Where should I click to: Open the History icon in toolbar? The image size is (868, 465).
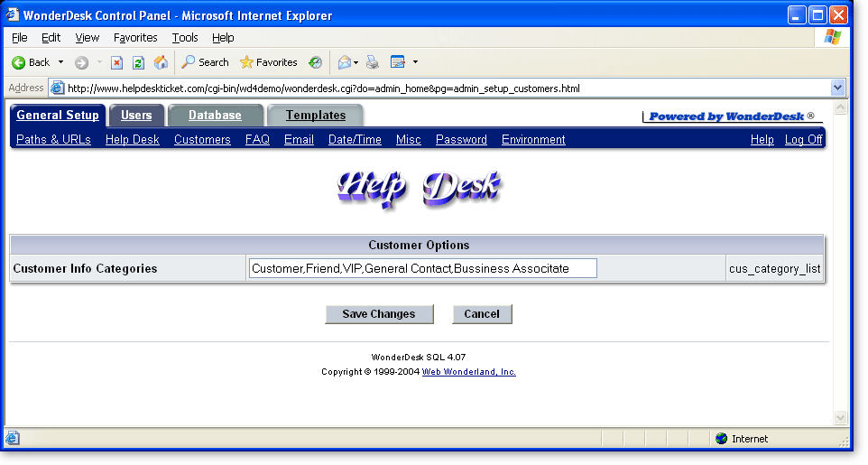pyautogui.click(x=315, y=62)
